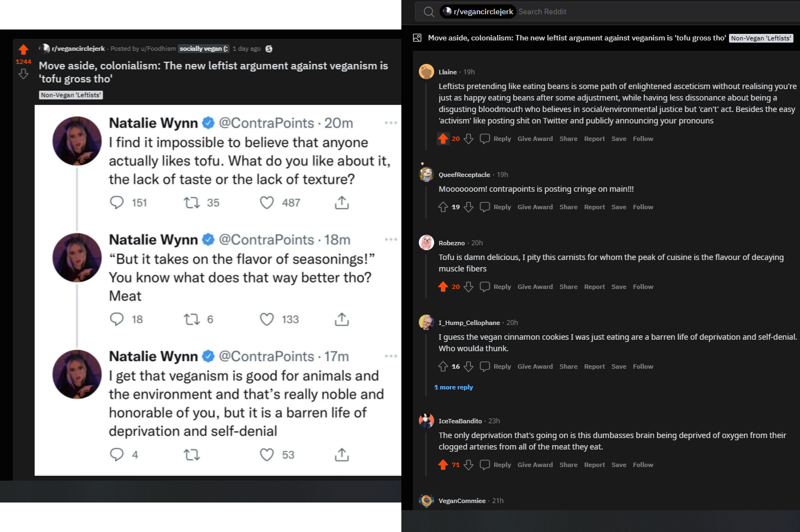This screenshot has width=800, height=532.
Task: Open the three-dot menu on the 20m tweet
Action: click(x=391, y=123)
